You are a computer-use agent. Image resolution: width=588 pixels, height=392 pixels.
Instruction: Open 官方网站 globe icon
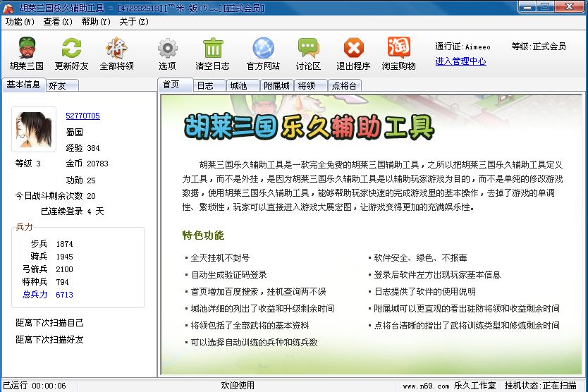[x=263, y=54]
